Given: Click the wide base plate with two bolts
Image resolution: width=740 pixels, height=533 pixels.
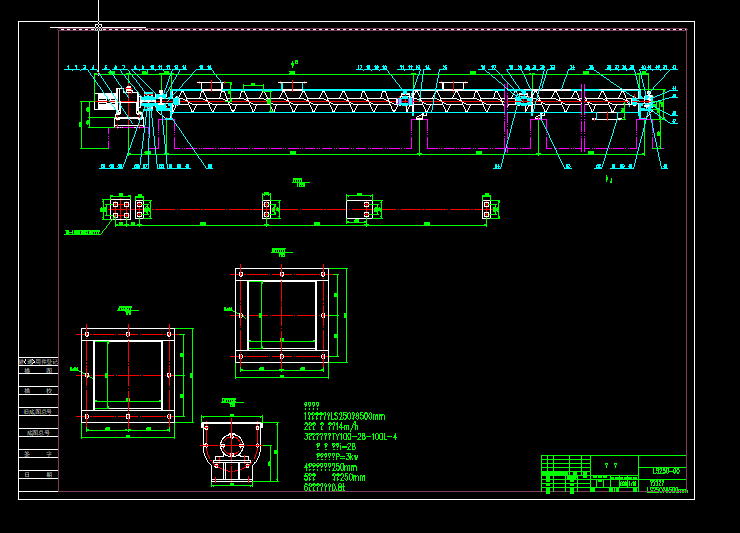Looking at the screenshot, I should tap(360, 209).
